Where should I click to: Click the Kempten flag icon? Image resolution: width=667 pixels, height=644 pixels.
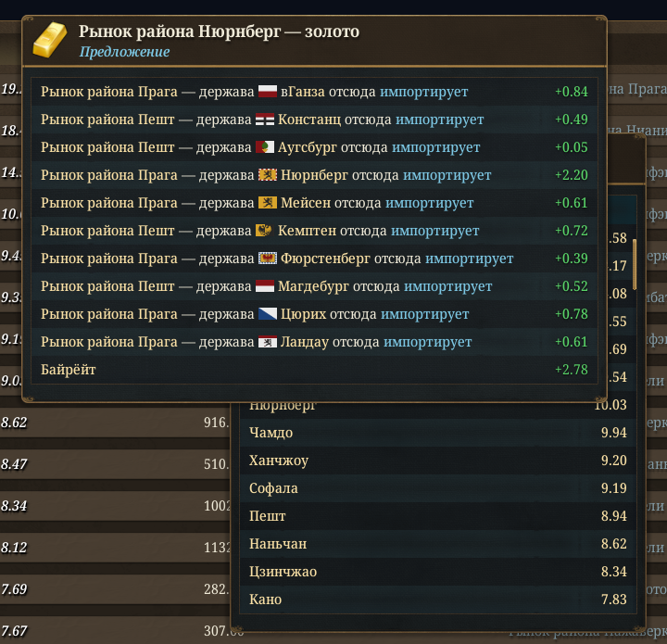[265, 231]
